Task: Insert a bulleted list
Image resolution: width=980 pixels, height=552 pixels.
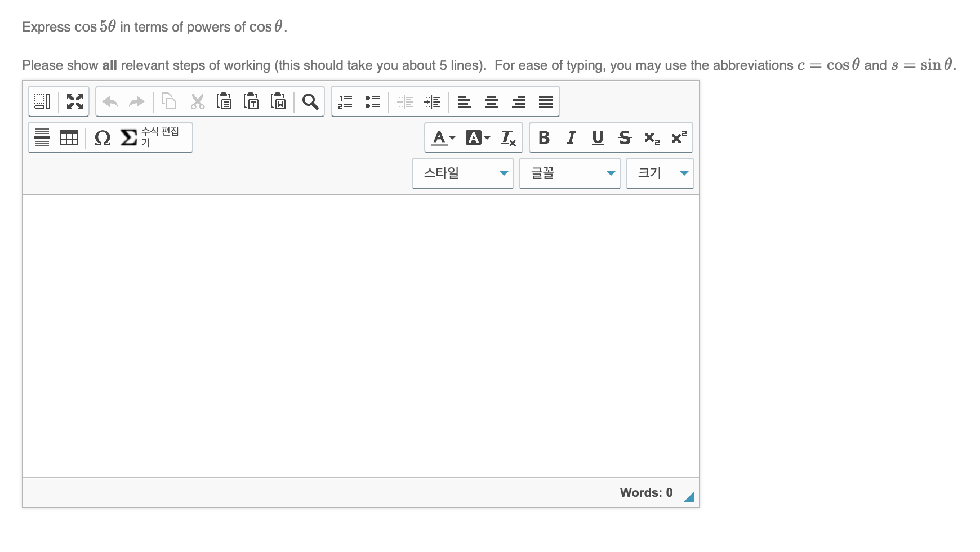Action: (372, 101)
